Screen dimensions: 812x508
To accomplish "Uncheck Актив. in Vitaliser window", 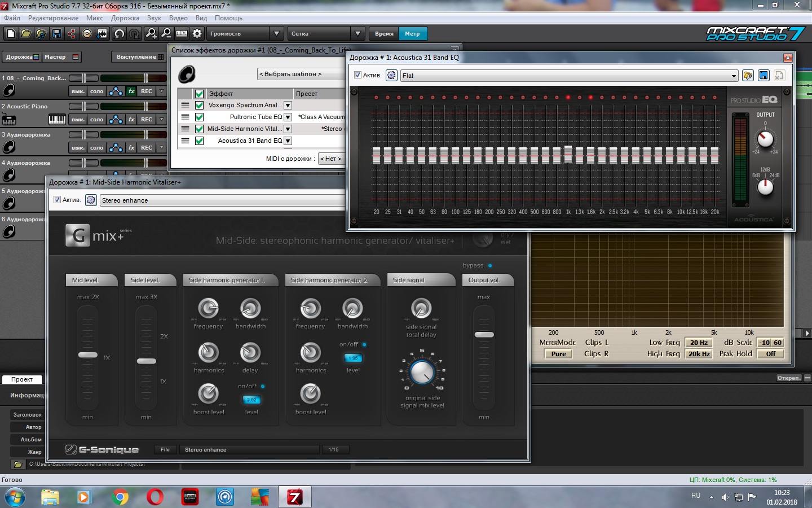I will pos(57,200).
